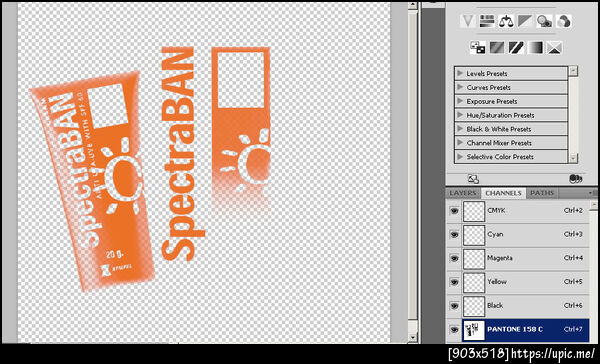This screenshot has height=364, width=600.
Task: Add a Channel Mixer adjustment
Action: 563,21
